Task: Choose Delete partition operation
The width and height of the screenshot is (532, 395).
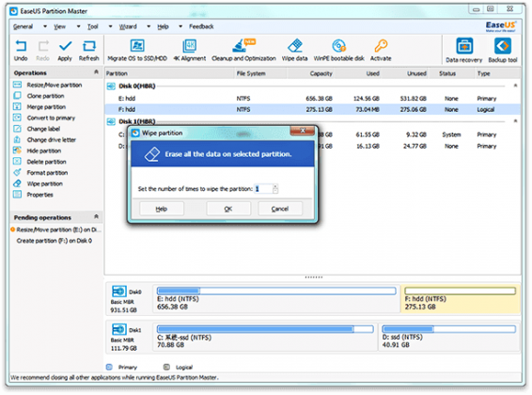Action: tap(39, 162)
